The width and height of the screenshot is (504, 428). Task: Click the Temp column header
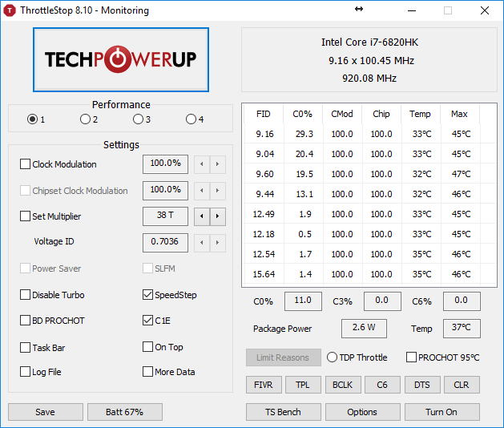421,114
